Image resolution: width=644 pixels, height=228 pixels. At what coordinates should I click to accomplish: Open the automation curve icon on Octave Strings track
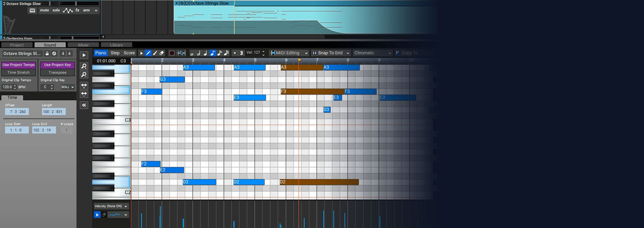click(68, 11)
